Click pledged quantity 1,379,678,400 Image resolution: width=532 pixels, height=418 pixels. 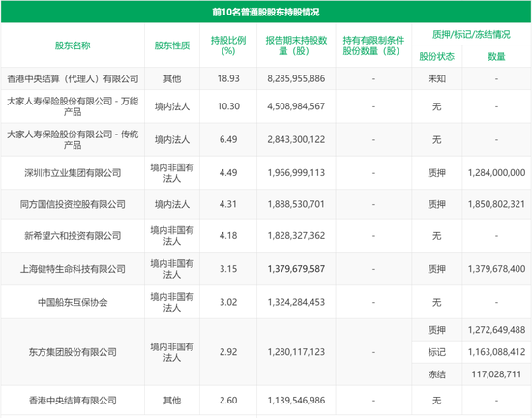point(496,269)
